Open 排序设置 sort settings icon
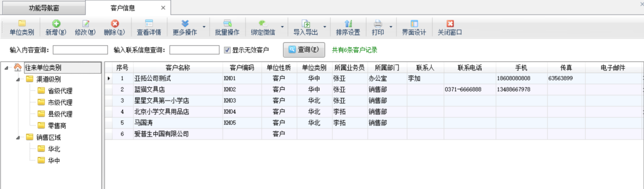 click(x=348, y=23)
